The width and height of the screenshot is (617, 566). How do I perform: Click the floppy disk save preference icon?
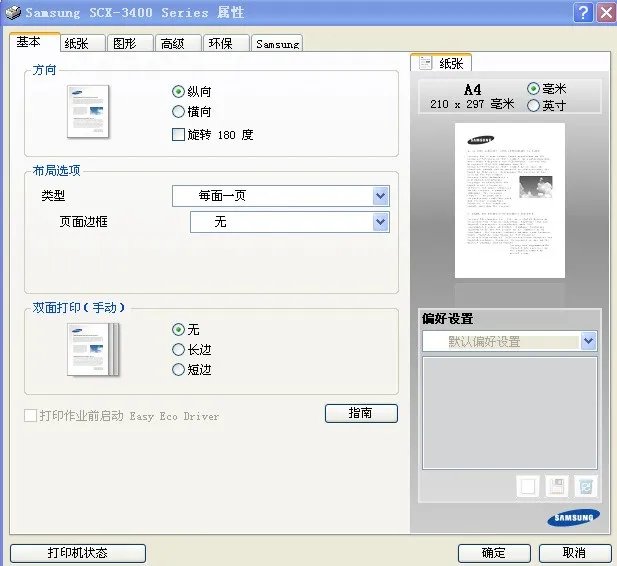tap(556, 486)
